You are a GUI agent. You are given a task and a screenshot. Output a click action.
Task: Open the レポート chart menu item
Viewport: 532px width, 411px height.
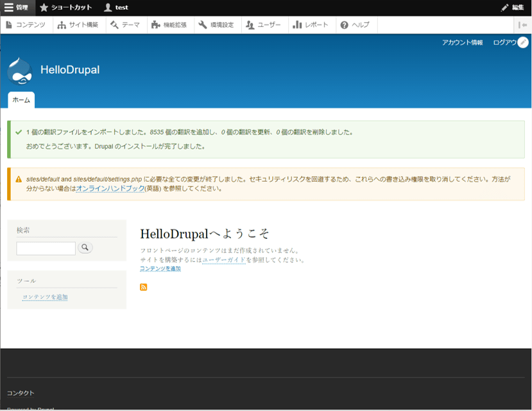click(311, 25)
